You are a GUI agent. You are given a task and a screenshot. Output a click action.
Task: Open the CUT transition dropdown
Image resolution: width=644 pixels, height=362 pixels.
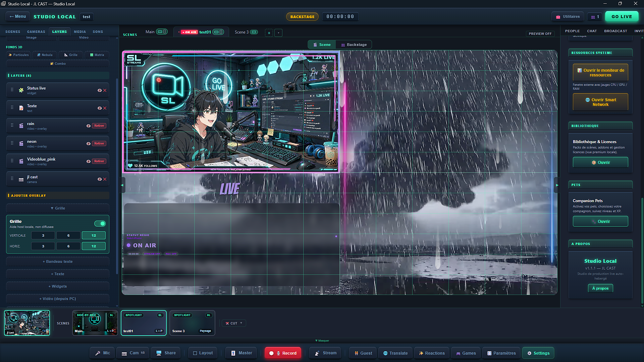[x=234, y=323]
